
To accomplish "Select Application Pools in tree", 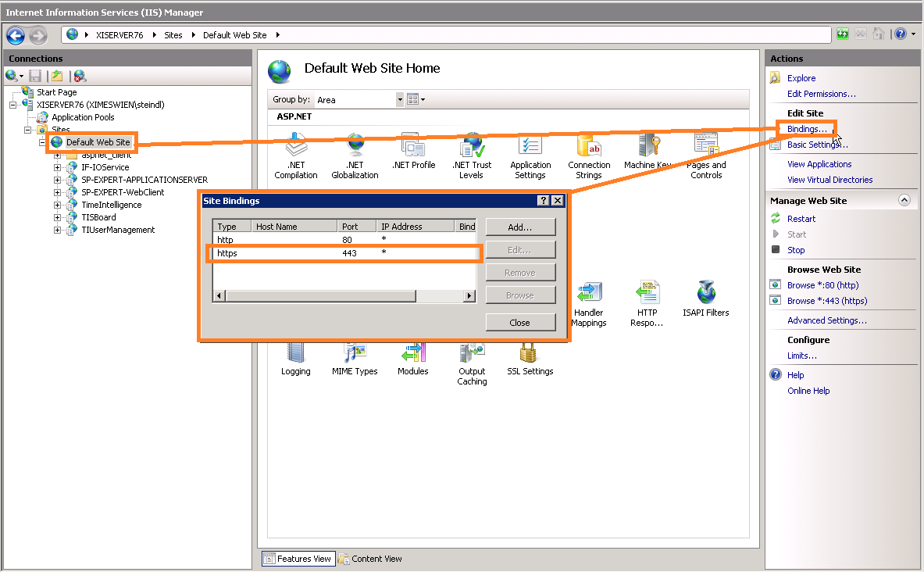I will [83, 117].
